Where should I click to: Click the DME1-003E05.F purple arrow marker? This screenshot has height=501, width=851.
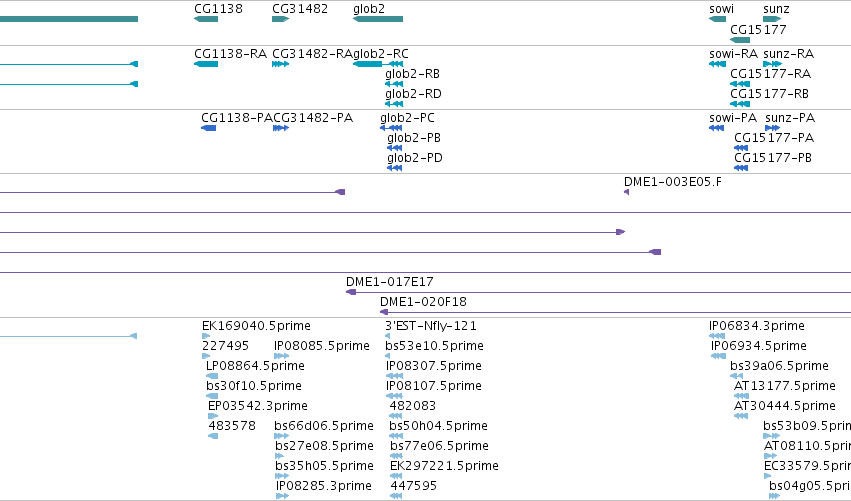(x=626, y=192)
